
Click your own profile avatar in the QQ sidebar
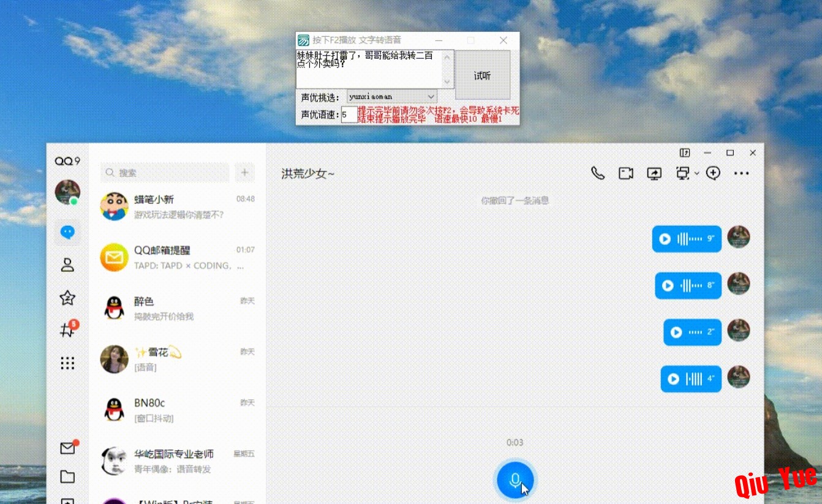(x=67, y=192)
